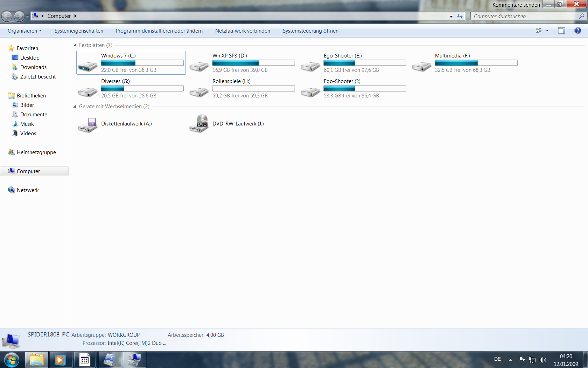Select the Ego-Shooter (E:) drive icon
Viewport: 588px width, 368px height.
point(310,66)
